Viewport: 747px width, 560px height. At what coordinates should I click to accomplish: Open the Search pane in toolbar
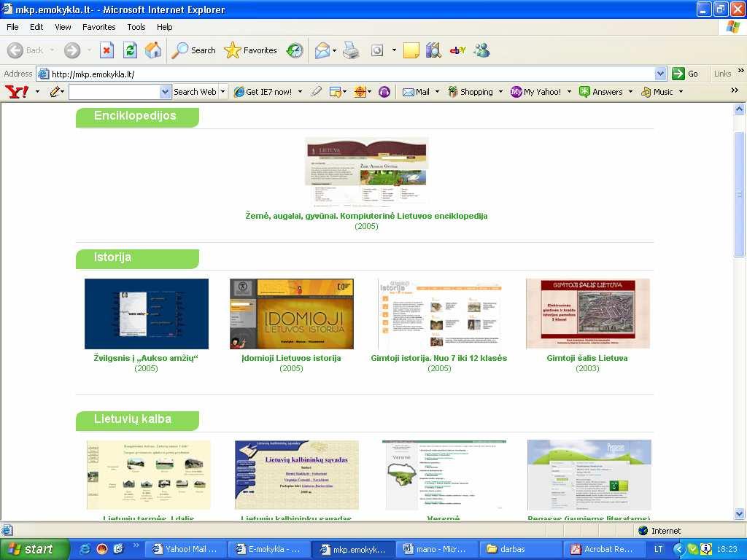(193, 50)
